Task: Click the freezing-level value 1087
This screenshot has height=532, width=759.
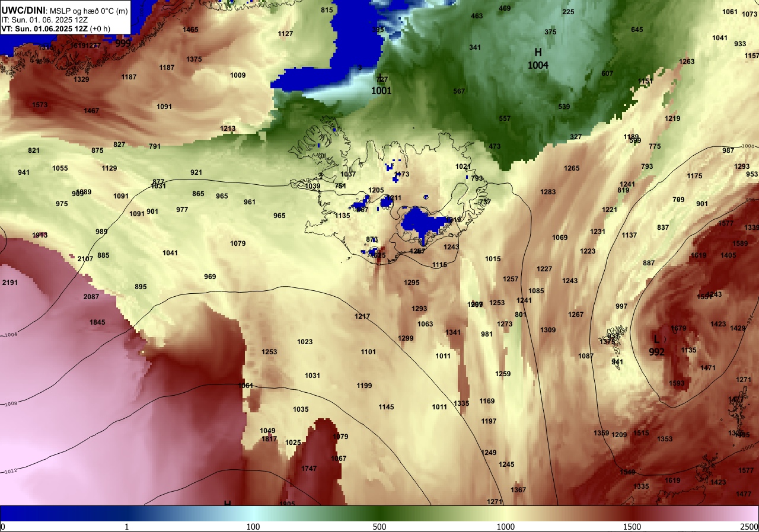Action: 586,356
